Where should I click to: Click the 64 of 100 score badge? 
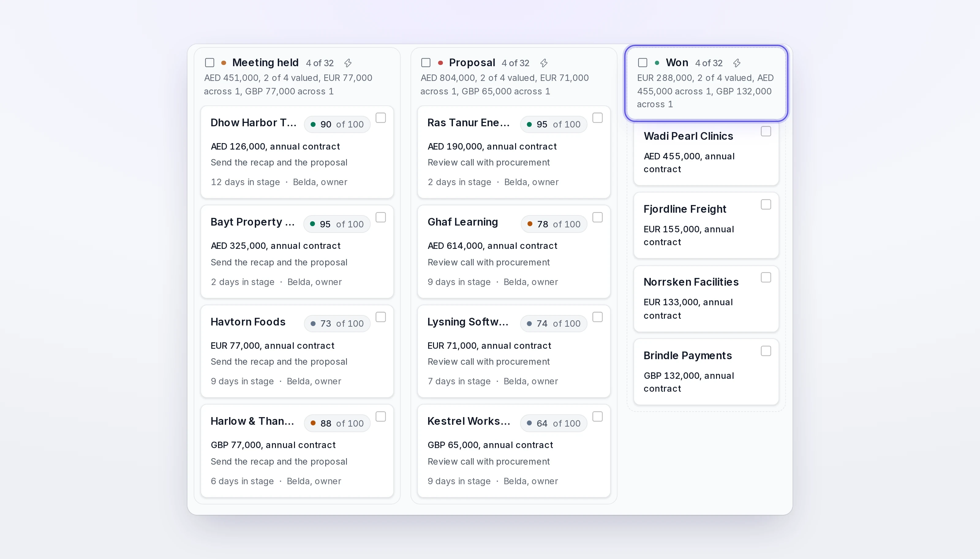553,424
